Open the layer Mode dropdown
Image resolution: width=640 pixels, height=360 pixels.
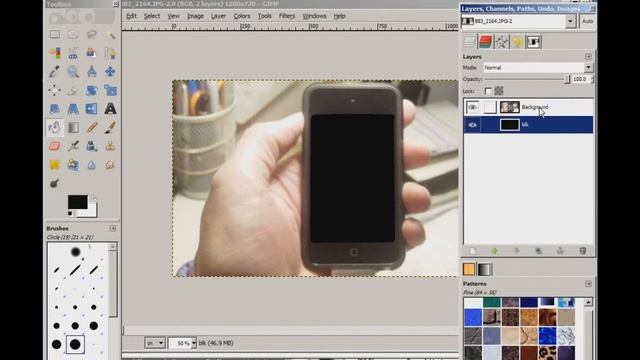click(x=538, y=67)
